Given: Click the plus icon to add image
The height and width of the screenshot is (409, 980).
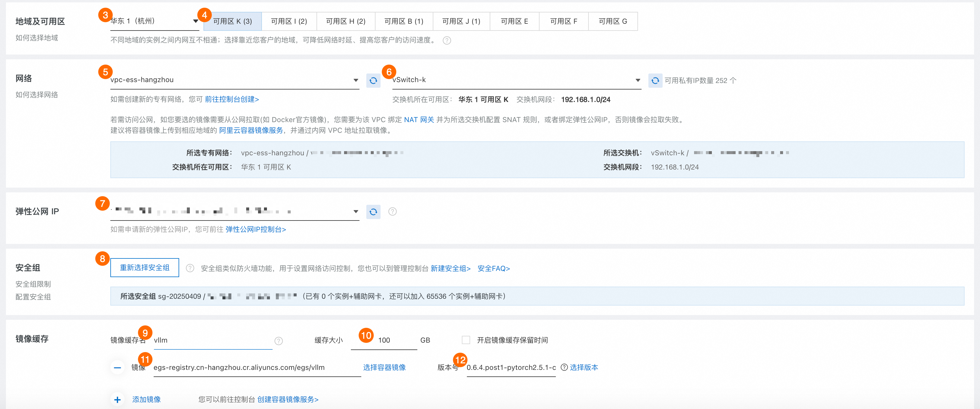Looking at the screenshot, I should 117,400.
